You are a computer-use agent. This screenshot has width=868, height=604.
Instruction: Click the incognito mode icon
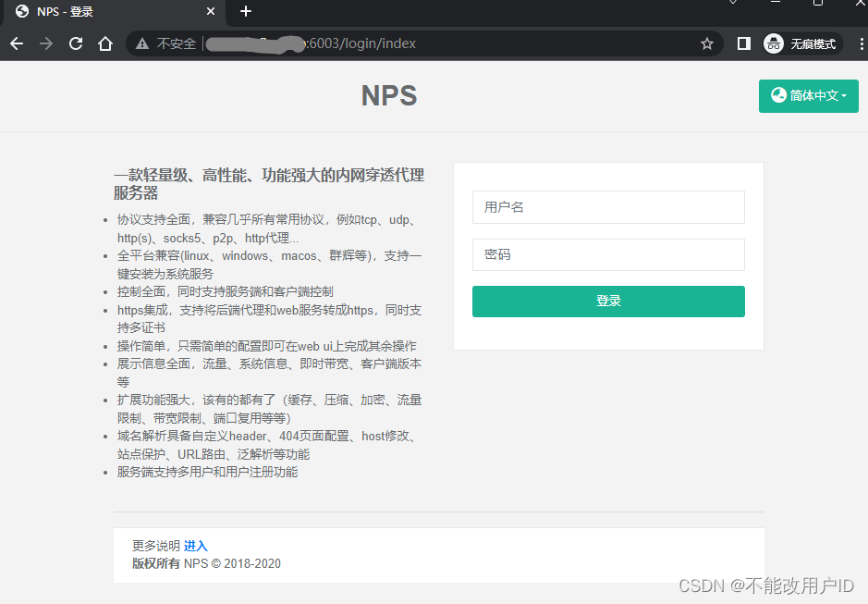pyautogui.click(x=774, y=43)
